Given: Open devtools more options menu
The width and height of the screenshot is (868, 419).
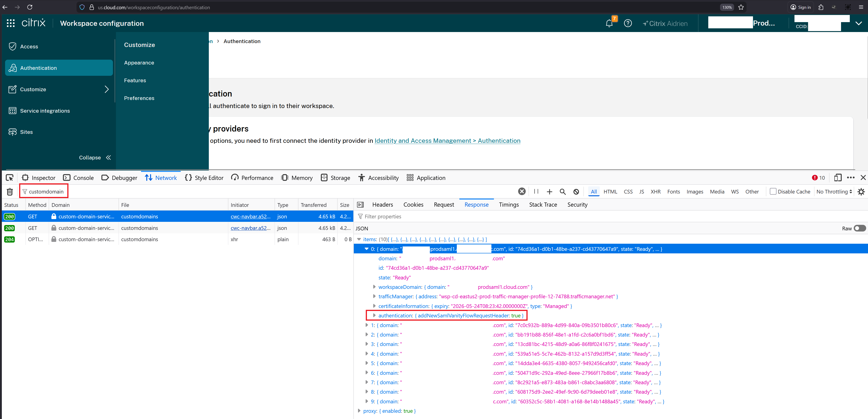Looking at the screenshot, I should [850, 178].
